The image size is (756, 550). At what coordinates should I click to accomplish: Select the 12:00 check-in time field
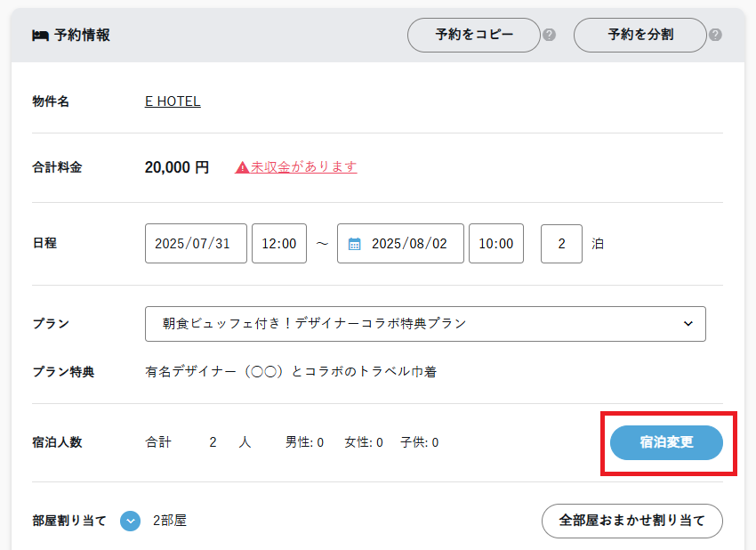(279, 244)
